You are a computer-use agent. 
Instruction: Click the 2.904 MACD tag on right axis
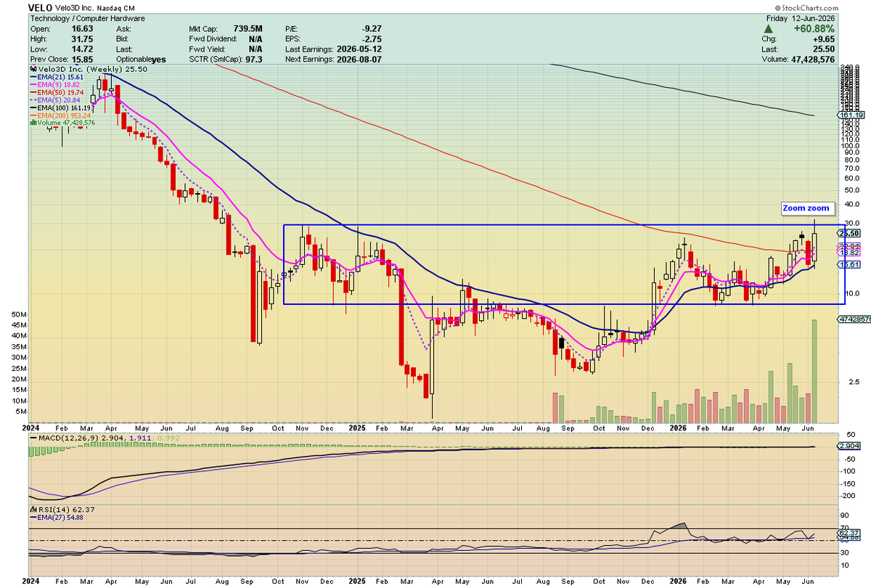coord(849,445)
